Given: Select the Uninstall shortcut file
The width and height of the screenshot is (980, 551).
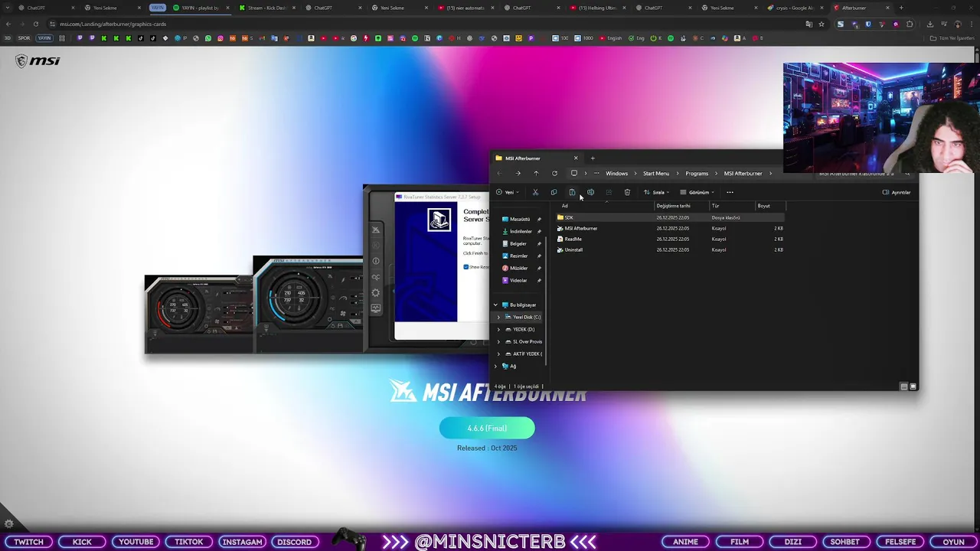Looking at the screenshot, I should point(670,249).
